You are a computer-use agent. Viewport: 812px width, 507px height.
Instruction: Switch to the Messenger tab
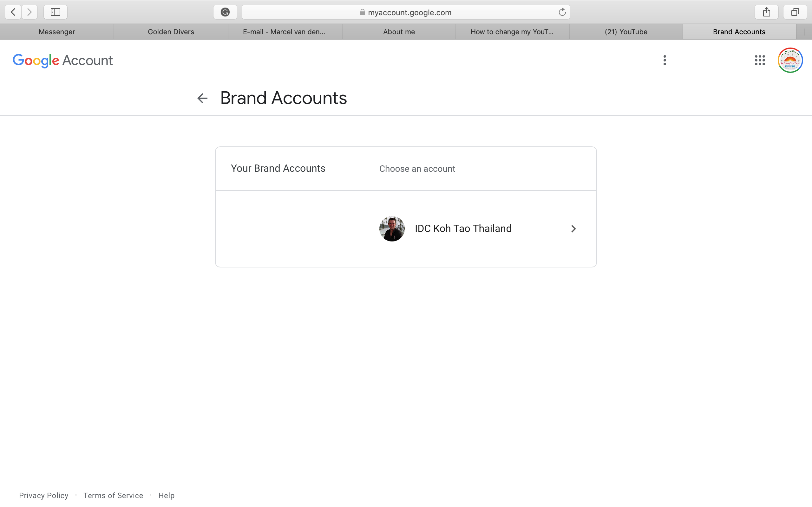[x=57, y=32]
